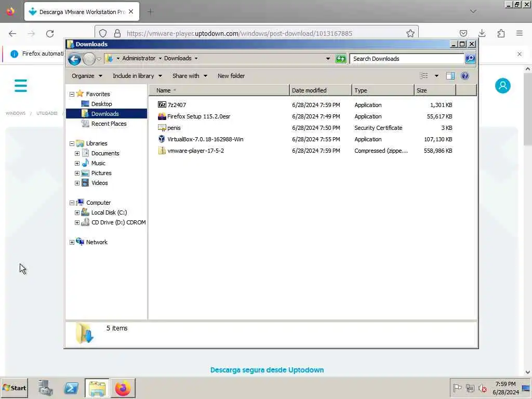The image size is (532, 399).
Task: Open the view options dropdown arrow
Action: tap(436, 76)
